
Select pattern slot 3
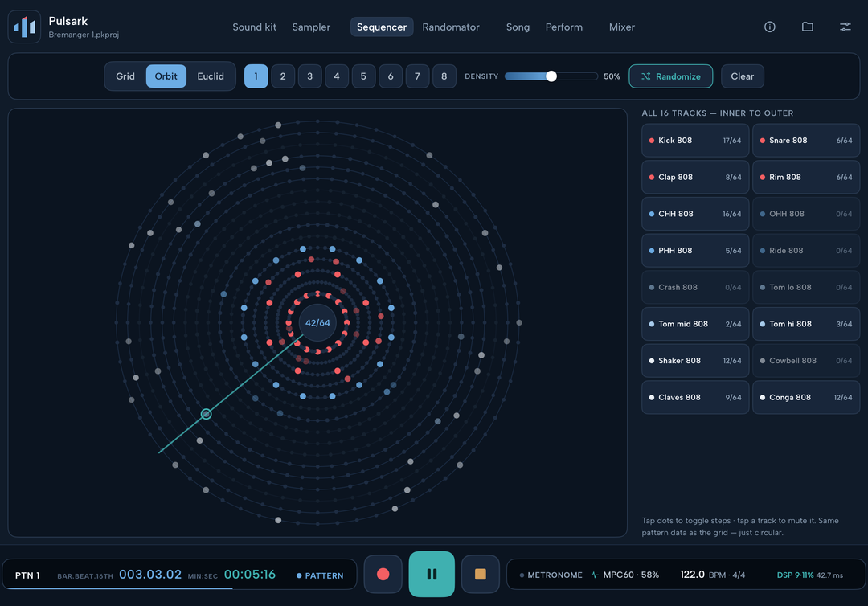(309, 76)
